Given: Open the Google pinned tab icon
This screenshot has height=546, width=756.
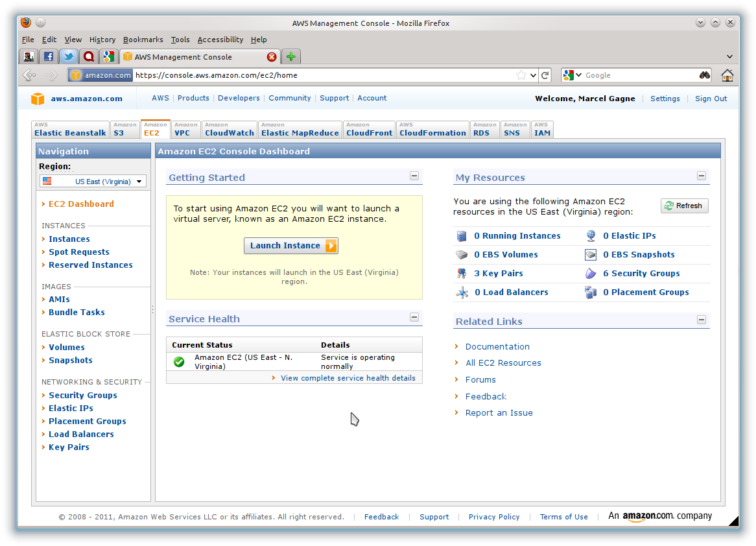Looking at the screenshot, I should [x=109, y=56].
